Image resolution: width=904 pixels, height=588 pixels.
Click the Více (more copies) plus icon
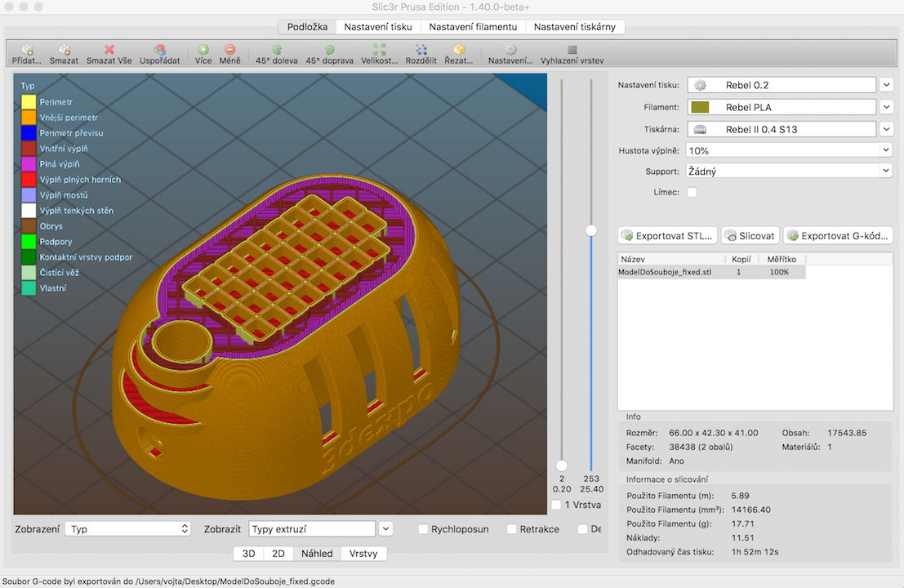coord(203,50)
